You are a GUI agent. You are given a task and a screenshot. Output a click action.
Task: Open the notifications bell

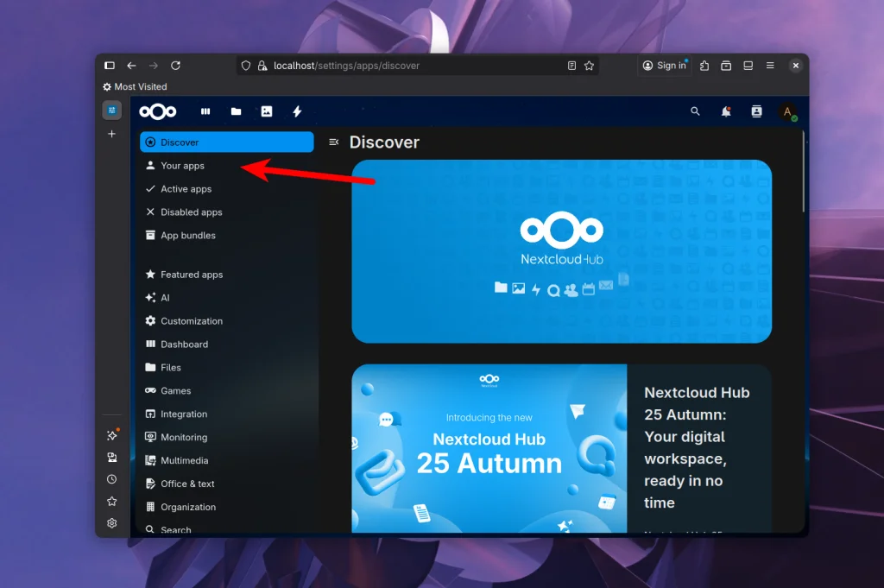726,111
